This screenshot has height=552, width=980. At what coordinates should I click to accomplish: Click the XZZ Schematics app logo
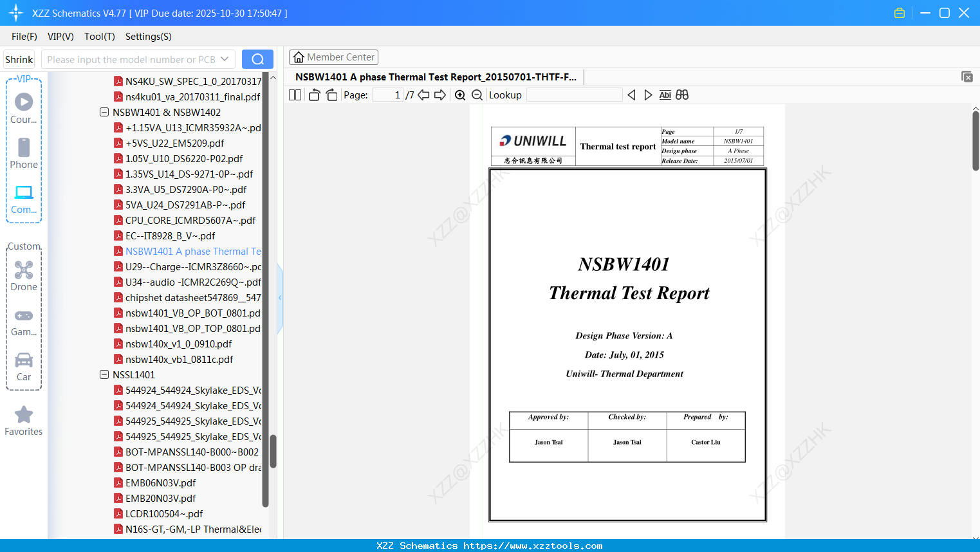point(16,13)
